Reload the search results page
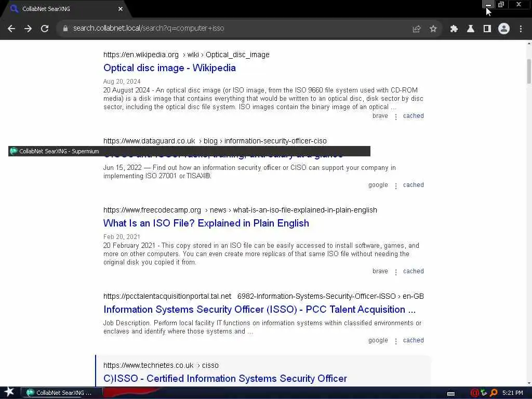 (x=45, y=29)
